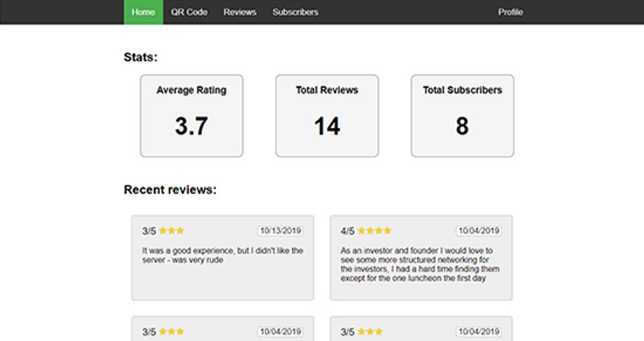This screenshot has height=341, width=644.
Task: Click the Total Reviews stat card
Action: [x=327, y=116]
